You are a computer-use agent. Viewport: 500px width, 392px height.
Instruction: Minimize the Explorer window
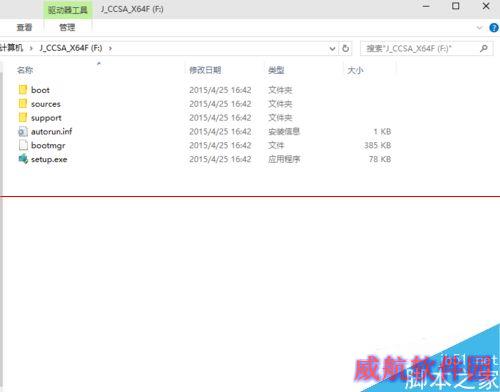[x=426, y=6]
